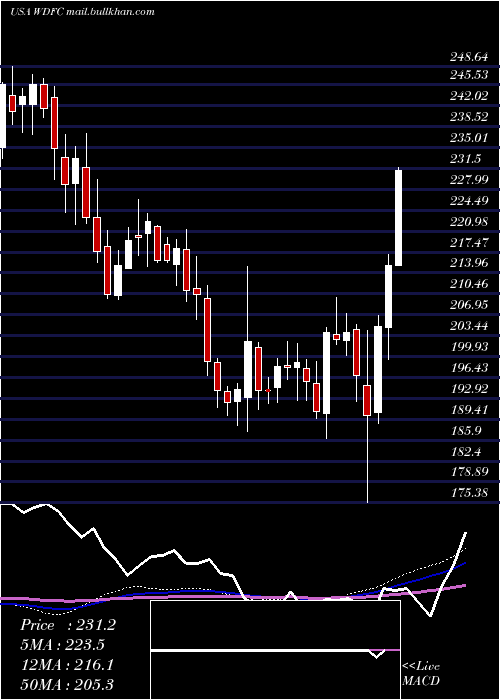Select the 196.43 price axis label

point(469,368)
